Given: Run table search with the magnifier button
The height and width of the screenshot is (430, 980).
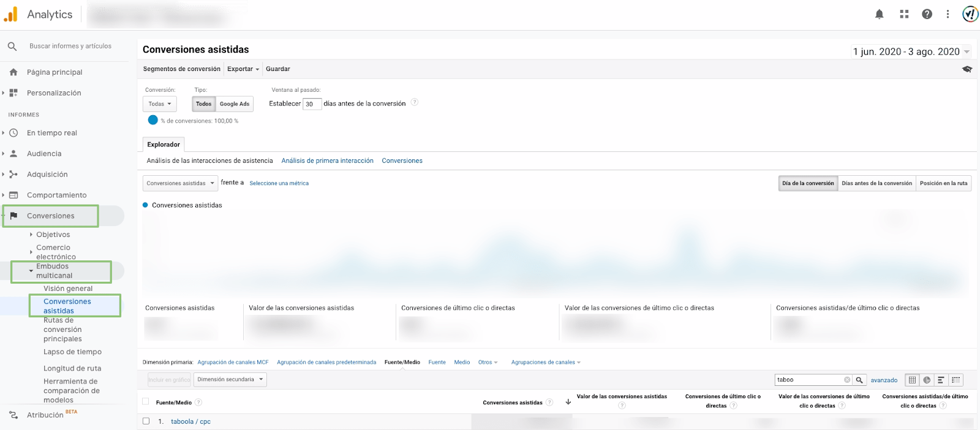Looking at the screenshot, I should (x=859, y=380).
